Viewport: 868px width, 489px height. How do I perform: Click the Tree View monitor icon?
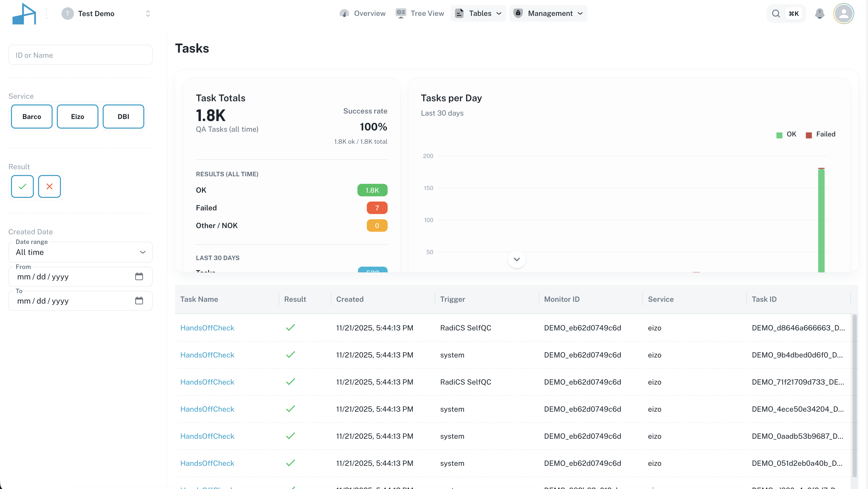point(401,14)
